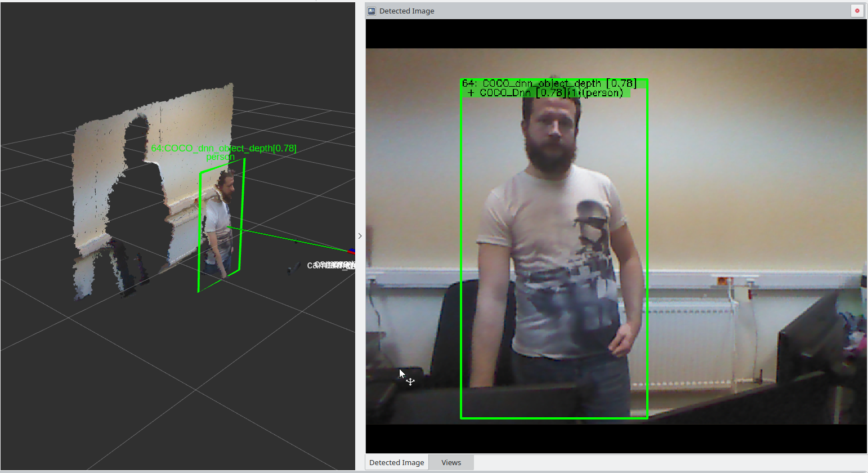Image resolution: width=868 pixels, height=473 pixels.
Task: Click the red wall socket in camera image
Action: tap(722, 281)
